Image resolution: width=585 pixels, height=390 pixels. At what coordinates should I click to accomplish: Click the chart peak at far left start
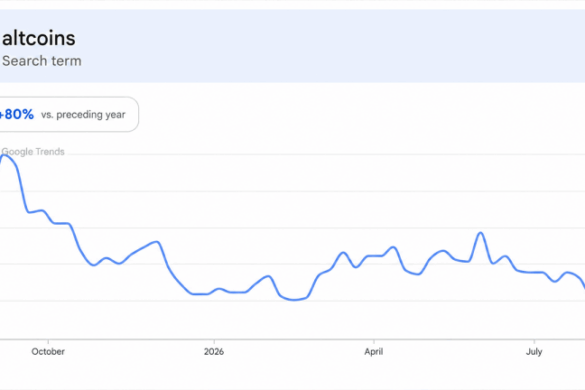[x=4, y=155]
